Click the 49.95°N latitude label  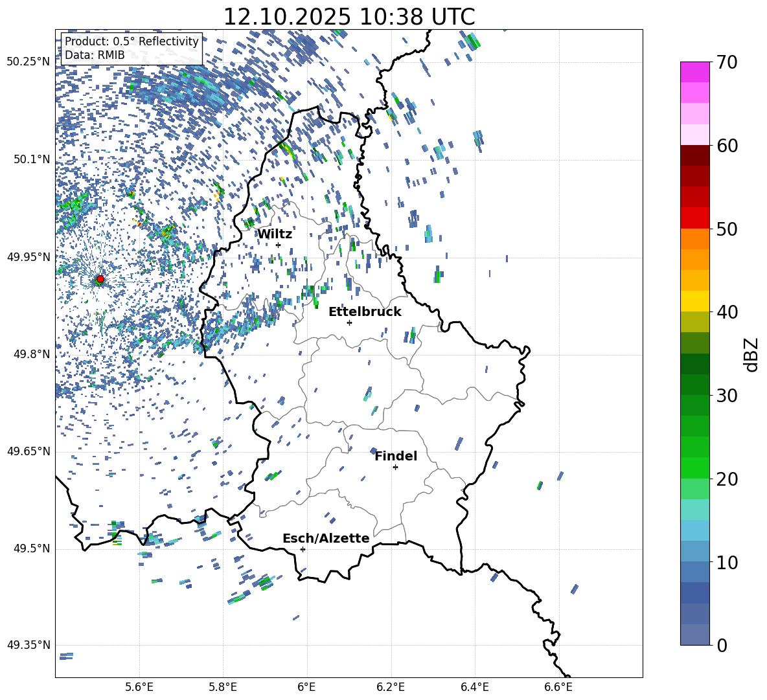click(29, 257)
